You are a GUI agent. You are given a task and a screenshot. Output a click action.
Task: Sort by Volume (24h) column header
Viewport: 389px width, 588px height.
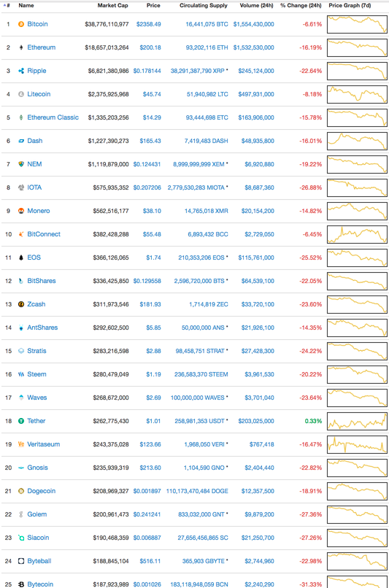[x=257, y=5]
